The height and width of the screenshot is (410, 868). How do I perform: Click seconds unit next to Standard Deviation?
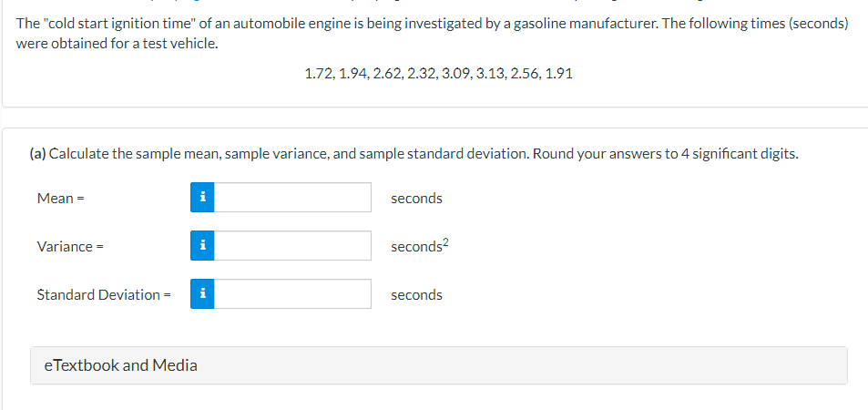tap(416, 295)
